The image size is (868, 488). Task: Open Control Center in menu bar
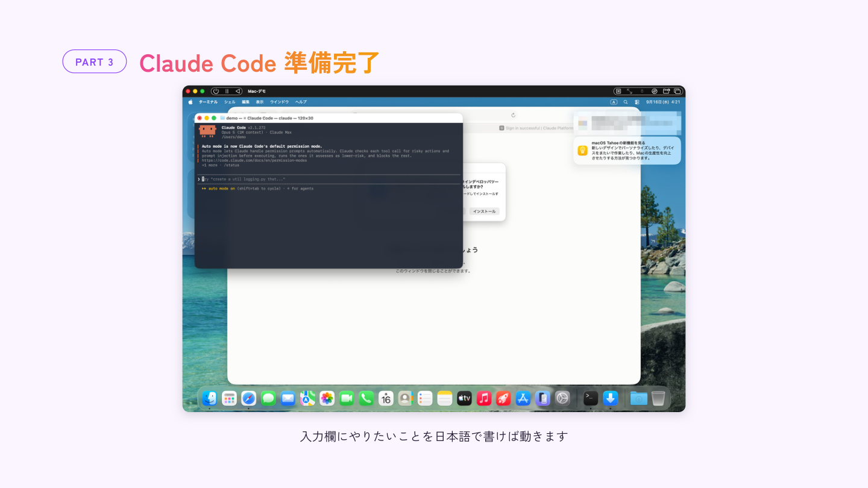click(637, 102)
